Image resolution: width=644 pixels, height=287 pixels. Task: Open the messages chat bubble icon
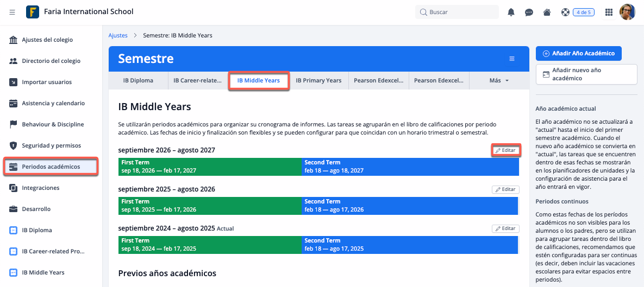pos(529,12)
